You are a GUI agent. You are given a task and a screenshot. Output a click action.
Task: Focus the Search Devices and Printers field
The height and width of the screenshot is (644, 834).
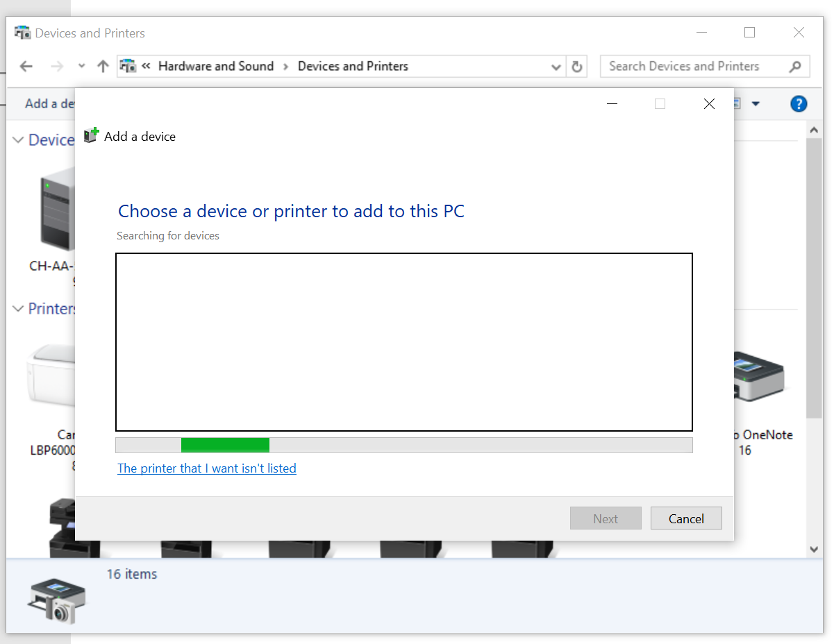(691, 67)
